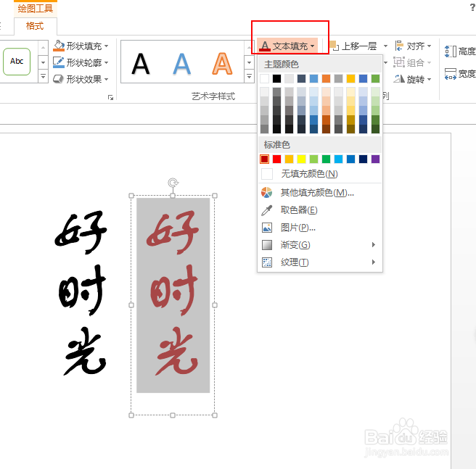Screen dimensions: 476x469
Task: Open the Texture (纹理) submenu arrow
Action: click(x=374, y=262)
